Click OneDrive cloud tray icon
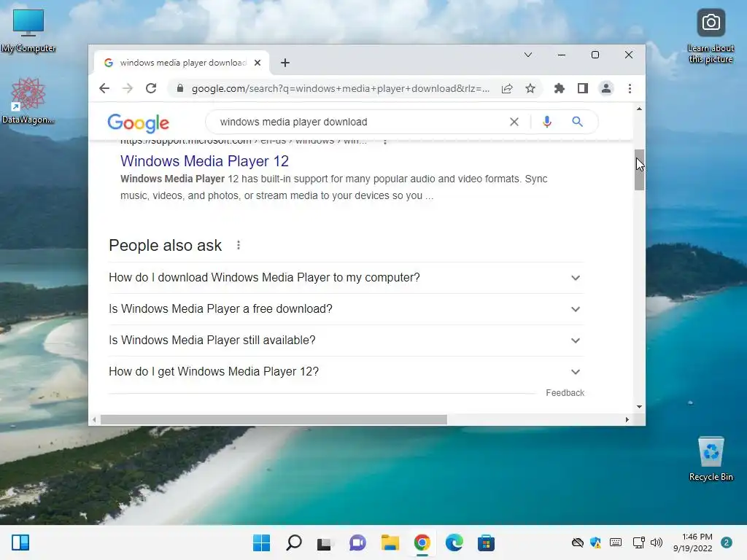747x560 pixels. point(578,542)
